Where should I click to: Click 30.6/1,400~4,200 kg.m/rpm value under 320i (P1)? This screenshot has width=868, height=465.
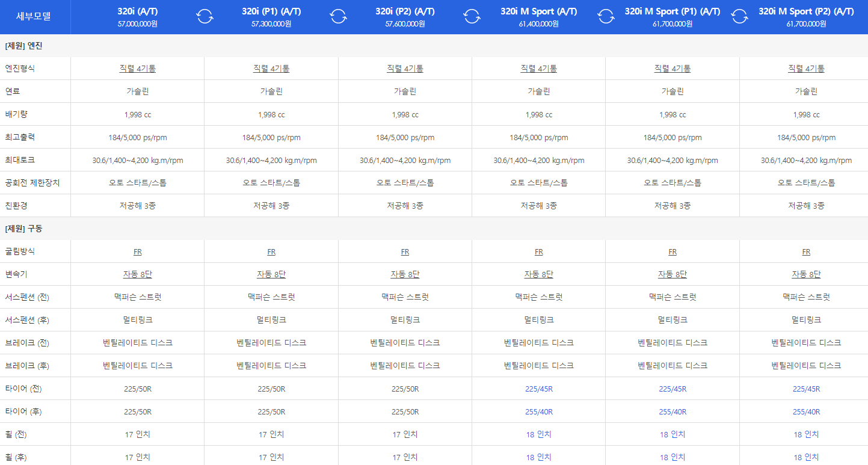pyautogui.click(x=271, y=161)
